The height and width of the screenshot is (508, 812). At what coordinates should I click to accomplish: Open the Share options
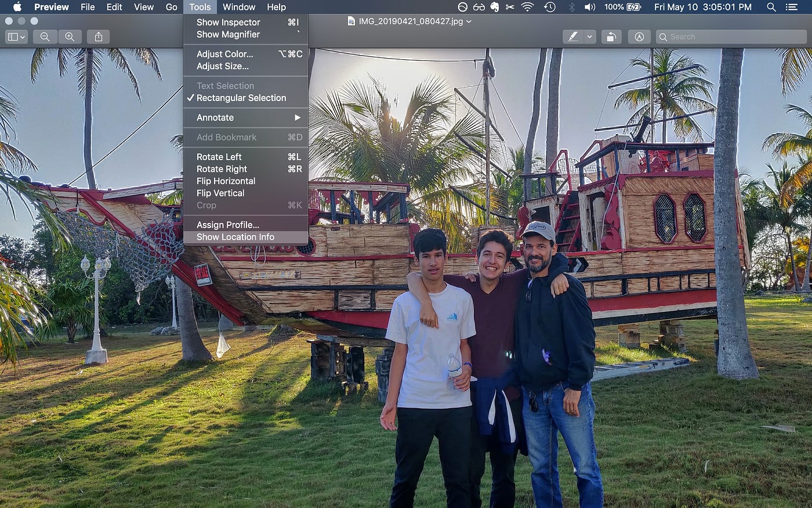pos(98,37)
